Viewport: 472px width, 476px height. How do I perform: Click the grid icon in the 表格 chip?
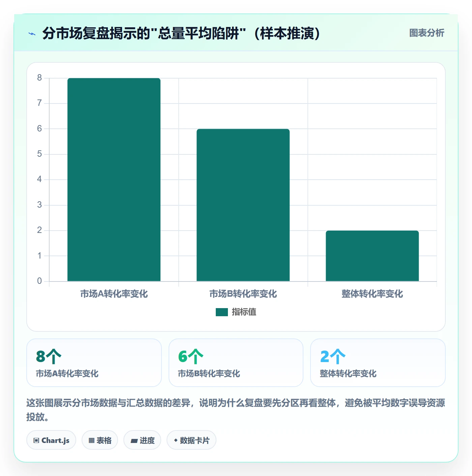point(91,441)
